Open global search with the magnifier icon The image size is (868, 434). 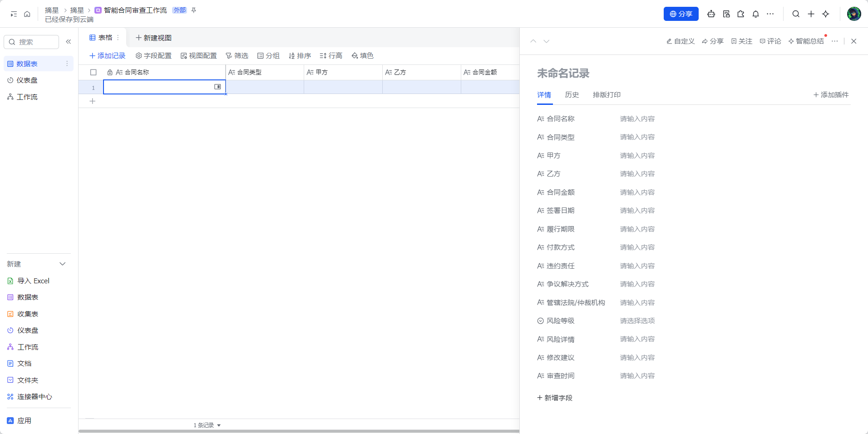795,14
